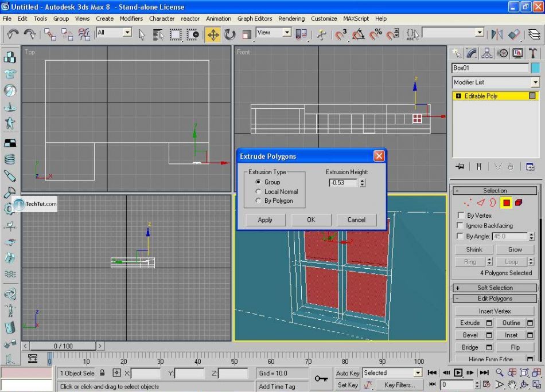545x392 pixels.
Task: Open the Modifiers menu
Action: [131, 18]
